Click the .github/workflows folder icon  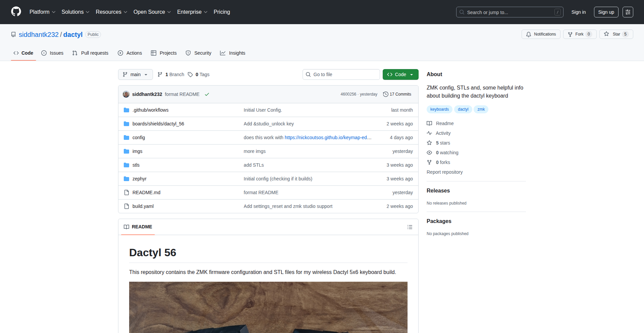[126, 110]
